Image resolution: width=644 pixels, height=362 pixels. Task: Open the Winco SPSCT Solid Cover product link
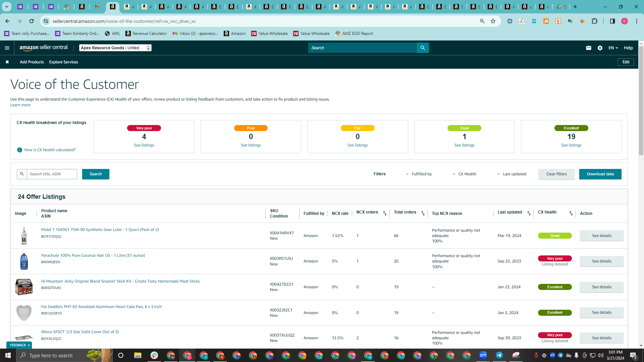click(x=80, y=332)
